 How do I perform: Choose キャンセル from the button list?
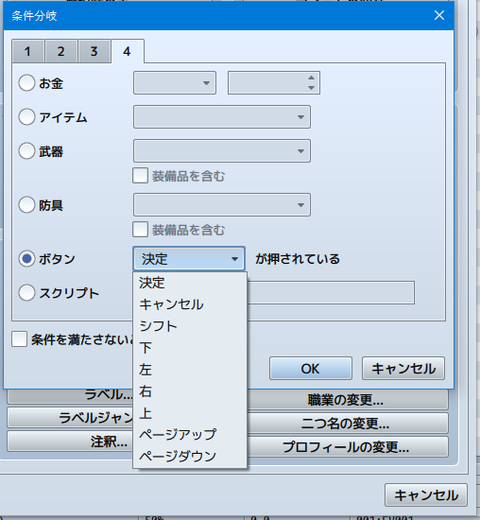point(190,304)
